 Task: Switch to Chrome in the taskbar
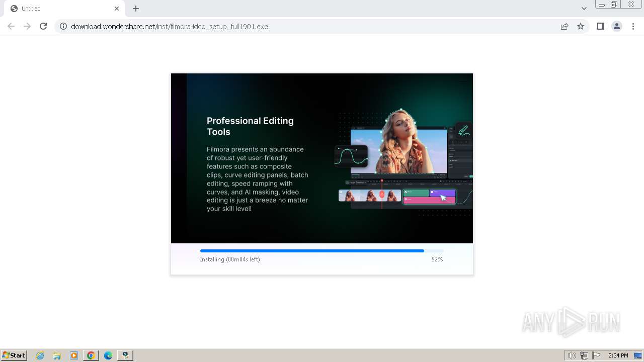91,355
